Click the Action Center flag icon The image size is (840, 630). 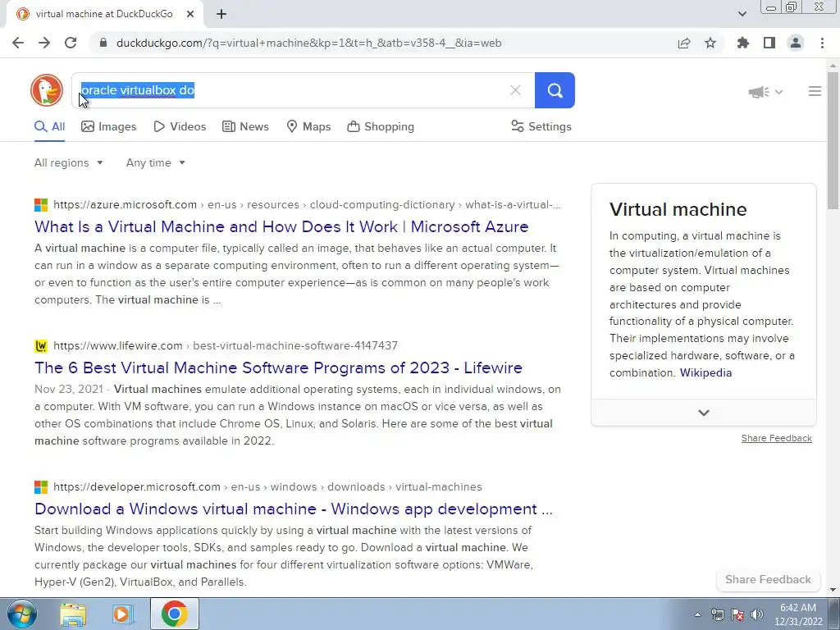[x=737, y=614]
